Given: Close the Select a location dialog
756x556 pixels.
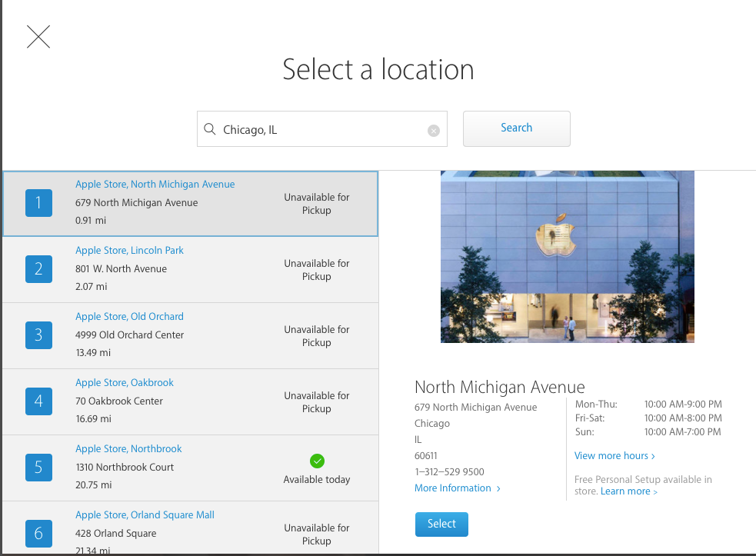Looking at the screenshot, I should coord(38,37).
